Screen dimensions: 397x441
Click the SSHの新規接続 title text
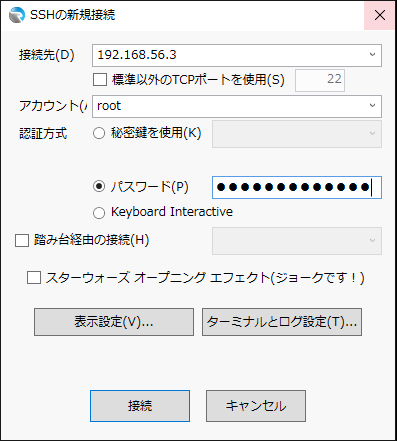coord(72,15)
